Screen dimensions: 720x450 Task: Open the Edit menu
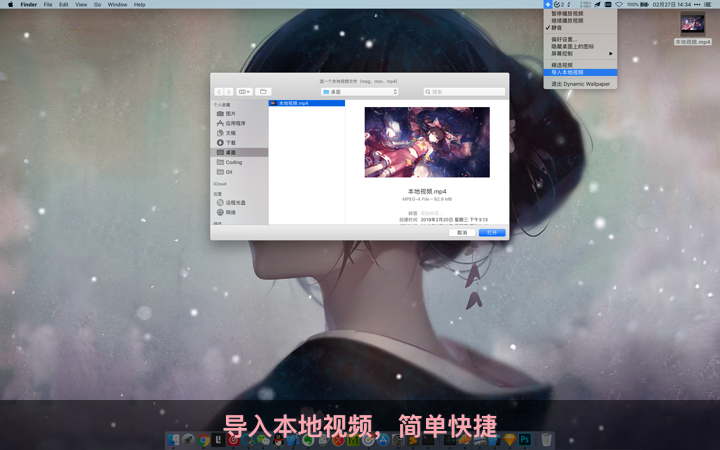tap(64, 4)
